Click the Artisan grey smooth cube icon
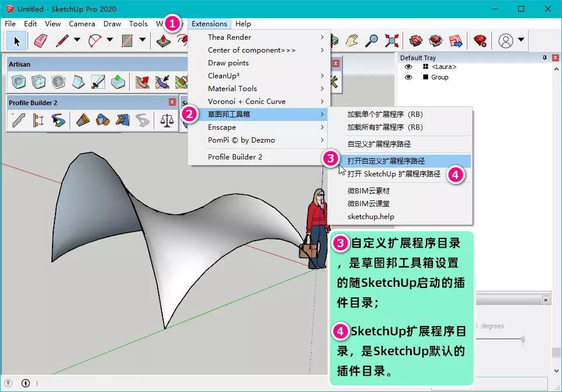 pos(58,82)
